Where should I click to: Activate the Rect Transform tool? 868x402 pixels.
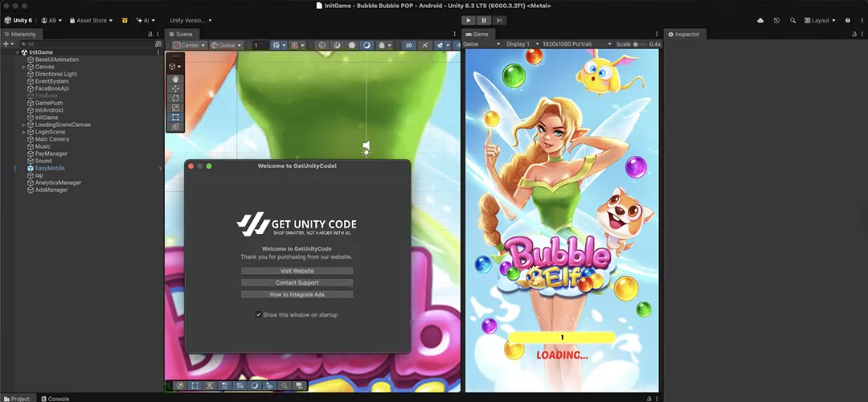[x=176, y=117]
